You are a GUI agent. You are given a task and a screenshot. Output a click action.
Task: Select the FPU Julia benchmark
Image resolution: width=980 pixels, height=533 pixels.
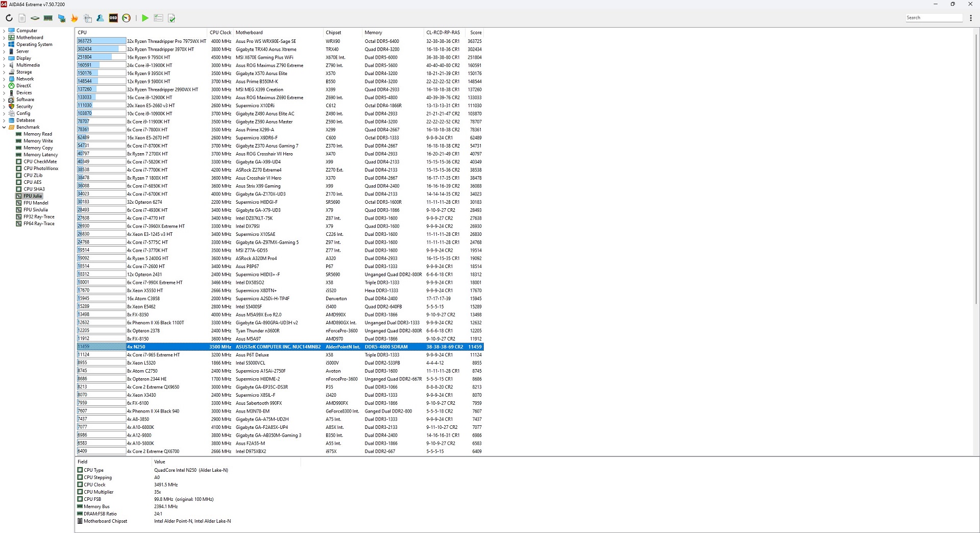pos(33,196)
